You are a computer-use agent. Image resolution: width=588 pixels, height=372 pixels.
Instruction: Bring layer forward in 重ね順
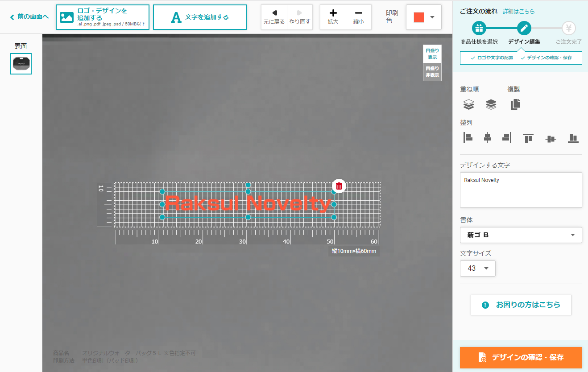tap(491, 104)
